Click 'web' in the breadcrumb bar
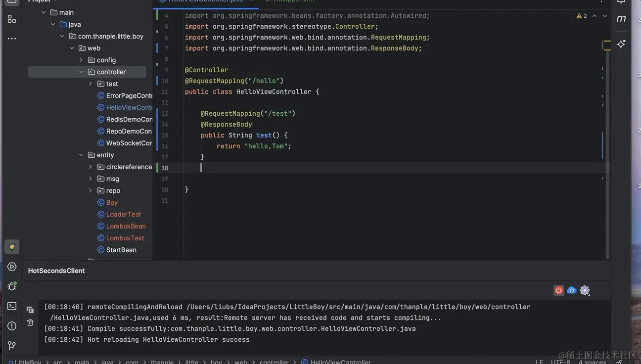The width and height of the screenshot is (641, 364). [241, 362]
